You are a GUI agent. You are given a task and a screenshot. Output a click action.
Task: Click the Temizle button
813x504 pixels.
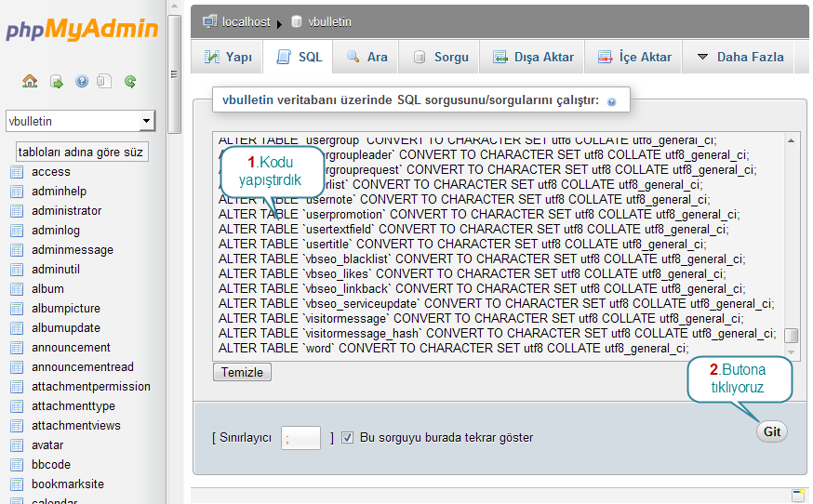tap(242, 372)
